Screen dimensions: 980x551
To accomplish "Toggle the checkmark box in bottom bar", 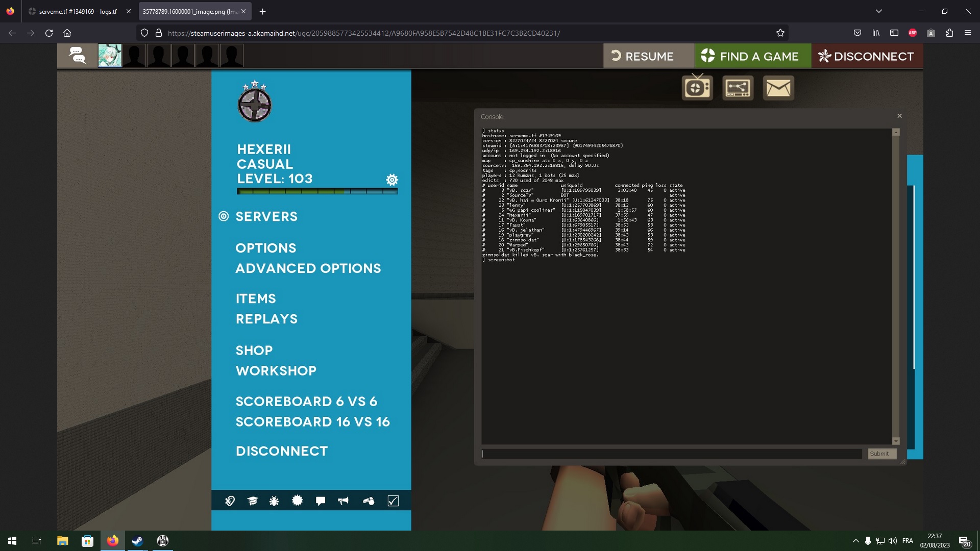I will click(x=393, y=500).
